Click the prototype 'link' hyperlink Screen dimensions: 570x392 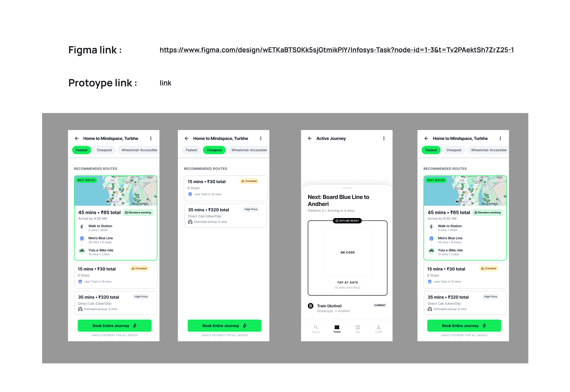point(165,83)
